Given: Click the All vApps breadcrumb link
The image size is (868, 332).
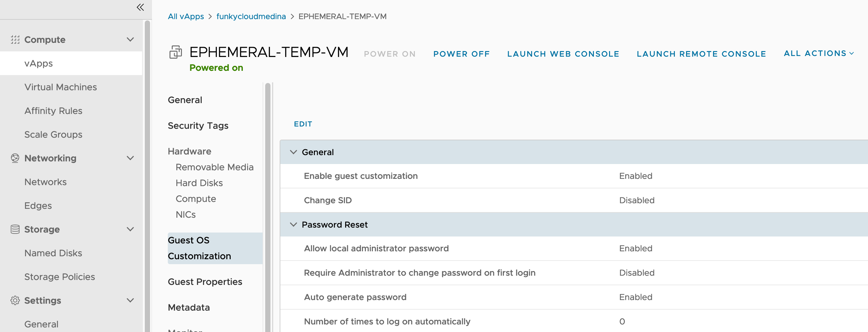Looking at the screenshot, I should tap(186, 16).
